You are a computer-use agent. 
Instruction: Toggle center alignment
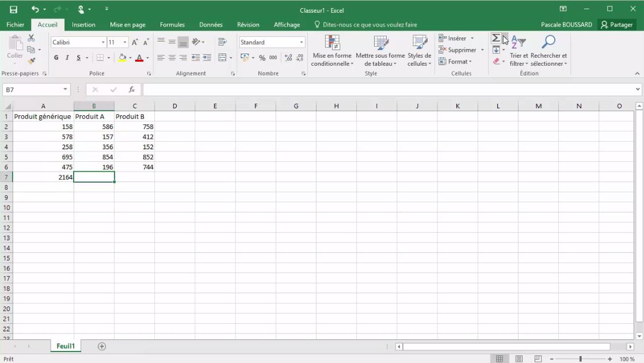pos(173,57)
